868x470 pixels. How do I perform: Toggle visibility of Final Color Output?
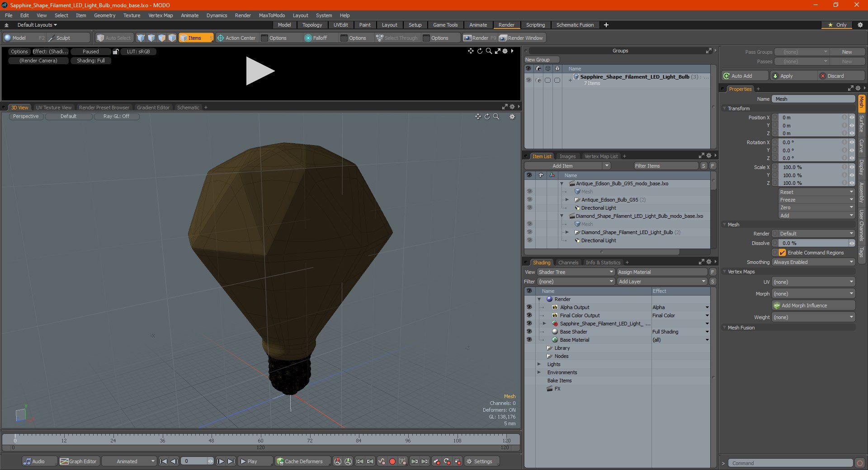[529, 315]
